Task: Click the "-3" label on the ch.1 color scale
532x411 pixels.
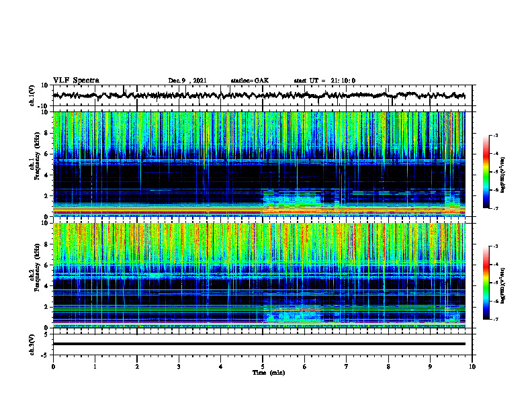Action: coord(496,135)
